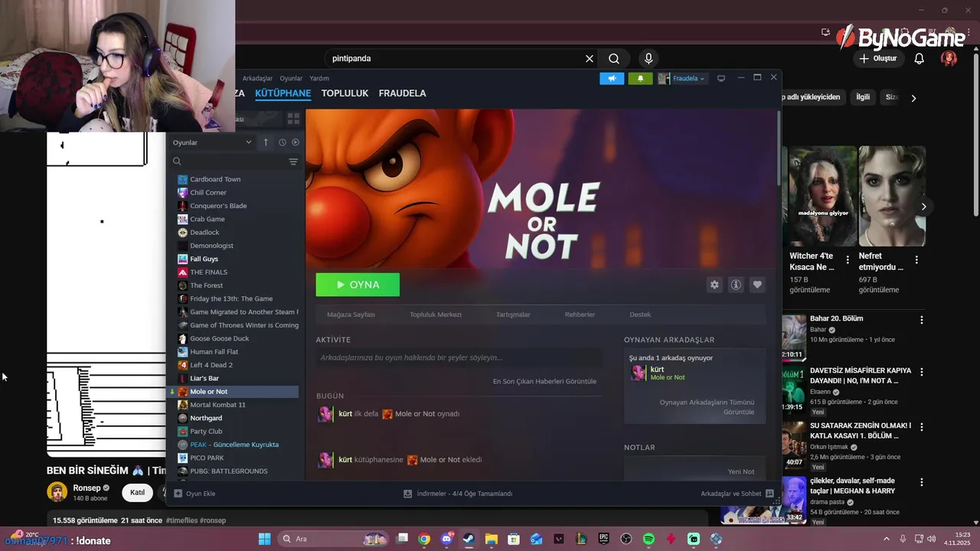This screenshot has width=980, height=551.
Task: Click the game info icon next to settings
Action: point(736,285)
